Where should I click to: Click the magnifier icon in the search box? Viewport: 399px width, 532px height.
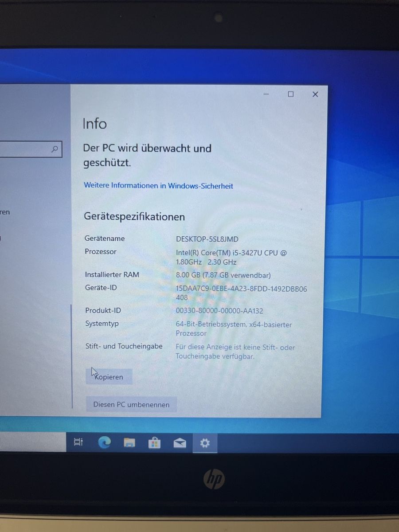pos(55,149)
